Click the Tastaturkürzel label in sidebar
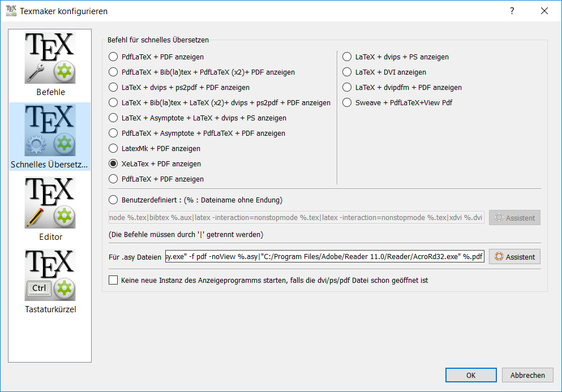Image resolution: width=562 pixels, height=392 pixels. 50,309
